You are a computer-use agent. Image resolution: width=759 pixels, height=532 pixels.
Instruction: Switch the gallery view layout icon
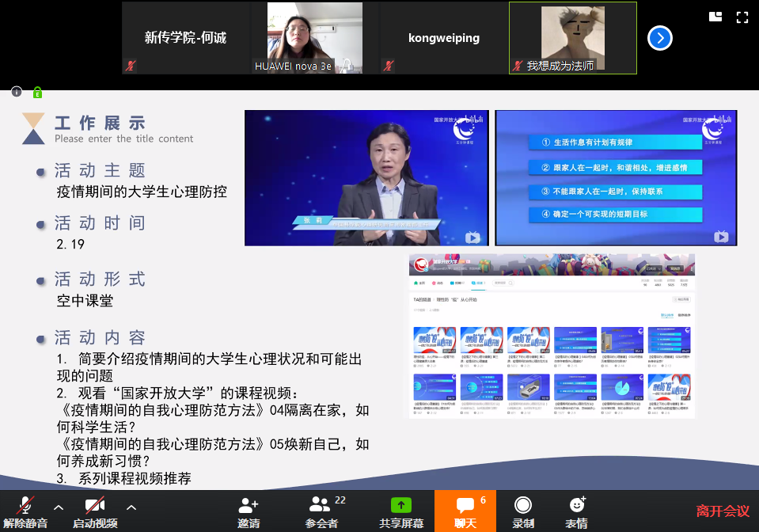point(715,17)
